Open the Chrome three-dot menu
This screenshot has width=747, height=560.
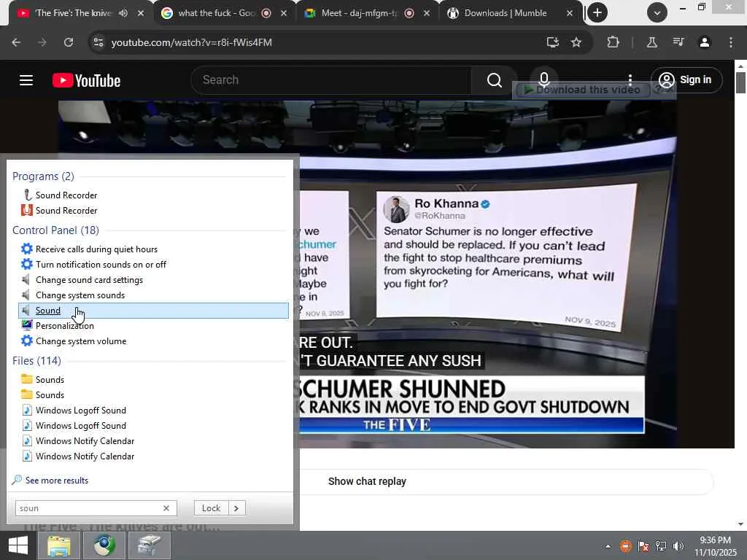[x=731, y=42]
